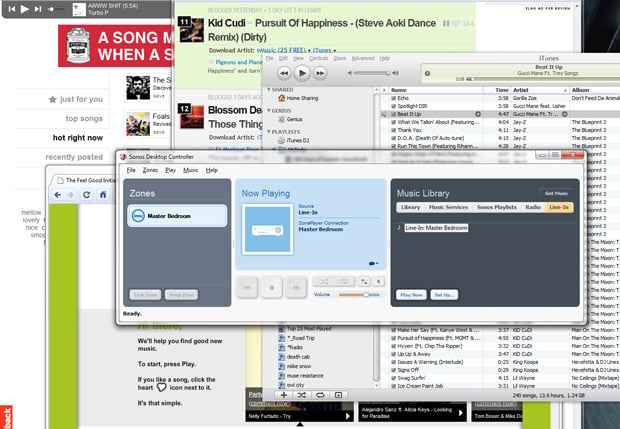Screen dimensions: 620x429
Task: Click the browser home icon
Action: (x=103, y=195)
